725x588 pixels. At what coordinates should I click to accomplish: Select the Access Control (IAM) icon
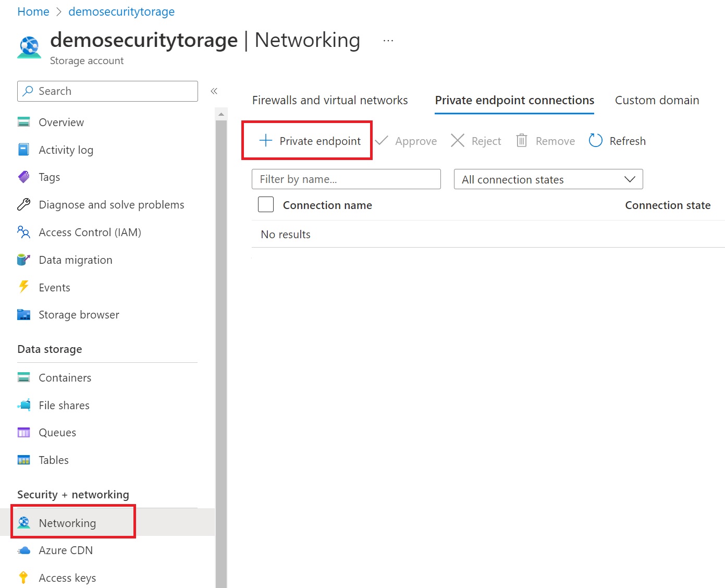point(24,232)
